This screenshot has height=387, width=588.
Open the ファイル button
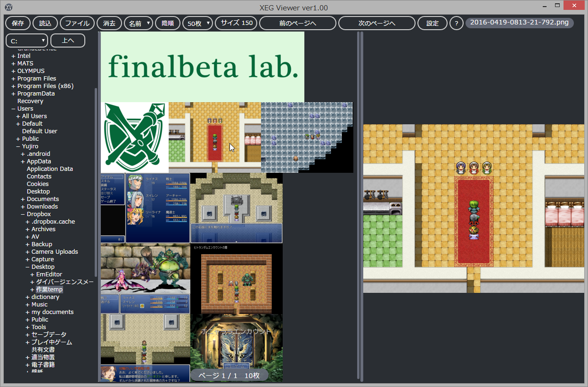pyautogui.click(x=77, y=23)
